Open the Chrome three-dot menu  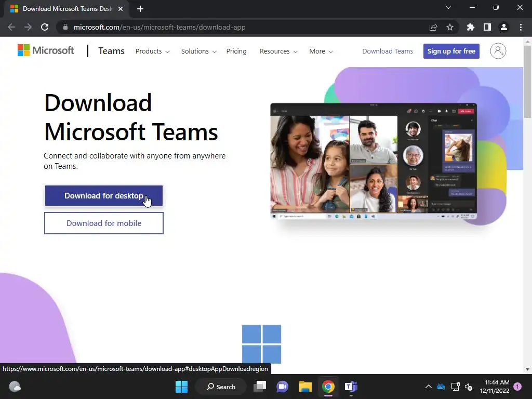click(521, 27)
